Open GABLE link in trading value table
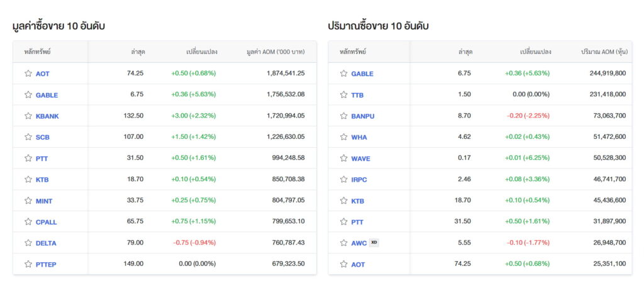Image resolution: width=644 pixels, height=283 pixels. [47, 96]
